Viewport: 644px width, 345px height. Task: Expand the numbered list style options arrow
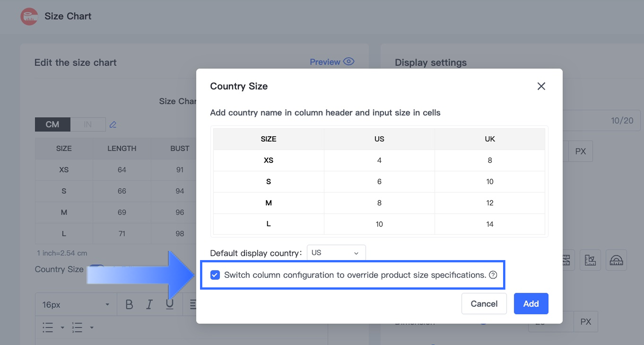click(92, 328)
